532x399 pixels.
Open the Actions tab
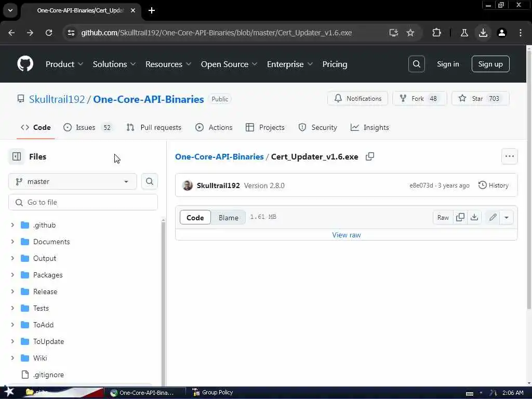(214, 128)
